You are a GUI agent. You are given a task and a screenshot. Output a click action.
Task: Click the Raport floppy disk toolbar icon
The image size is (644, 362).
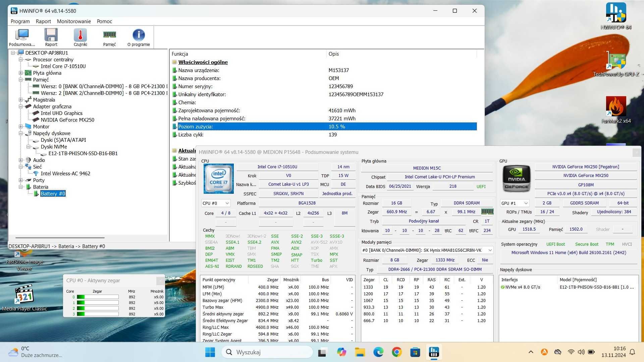click(51, 37)
